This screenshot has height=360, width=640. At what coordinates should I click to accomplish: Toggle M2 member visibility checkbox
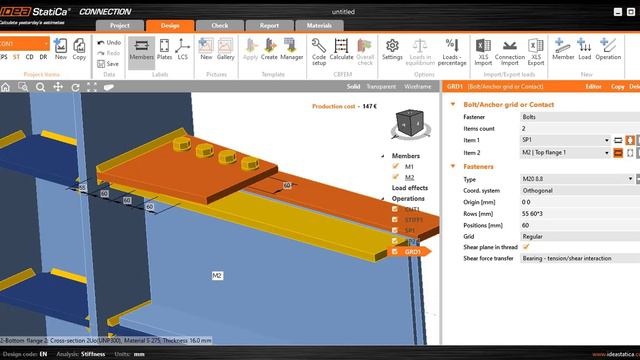coord(395,177)
